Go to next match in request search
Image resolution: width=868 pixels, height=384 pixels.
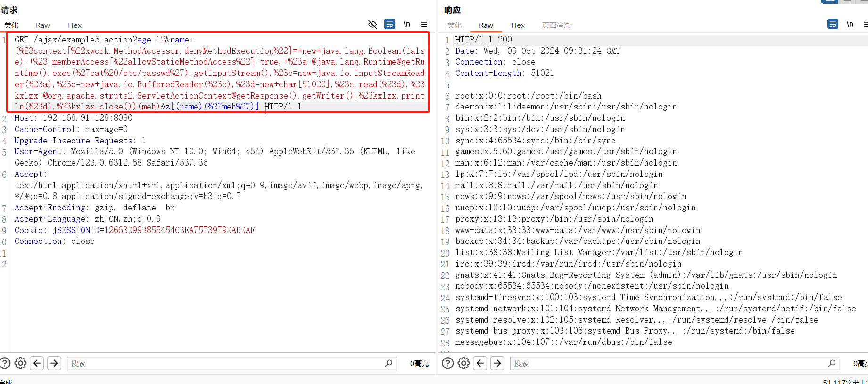tap(54, 363)
